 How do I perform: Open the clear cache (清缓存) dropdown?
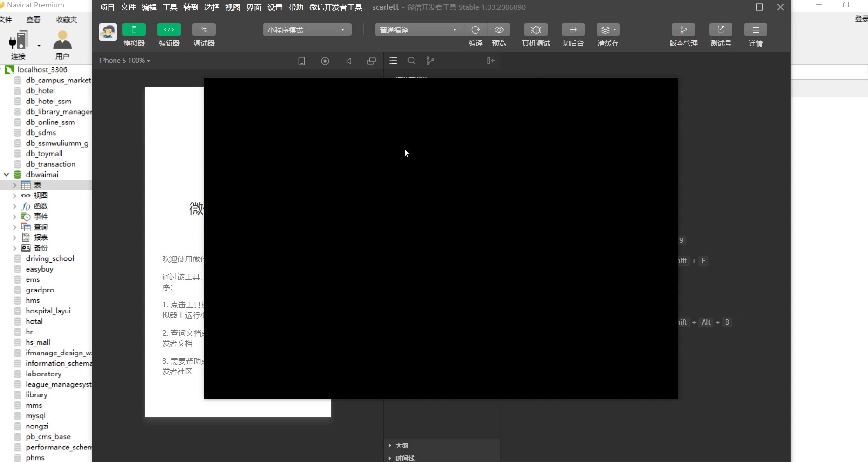click(608, 30)
